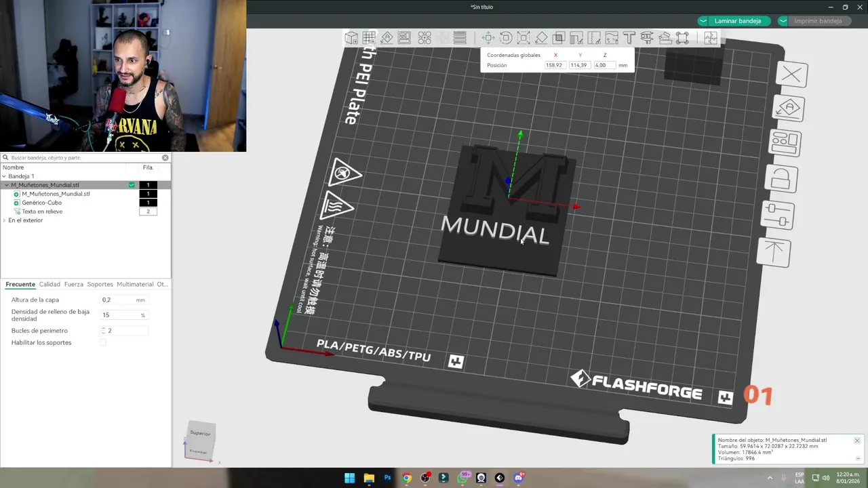Open the Support painting tool
The height and width of the screenshot is (488, 868).
[576, 38]
